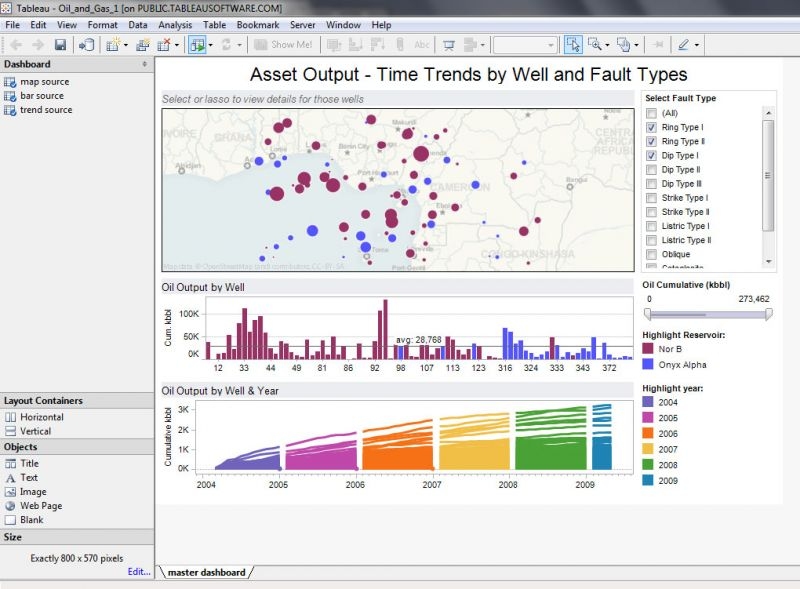800x589 pixels.
Task: Switch to the master dashboard tab
Action: (205, 573)
